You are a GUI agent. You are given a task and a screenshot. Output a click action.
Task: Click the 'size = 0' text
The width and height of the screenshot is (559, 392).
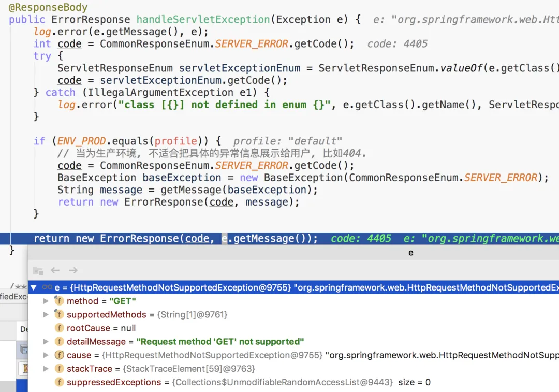414,382
